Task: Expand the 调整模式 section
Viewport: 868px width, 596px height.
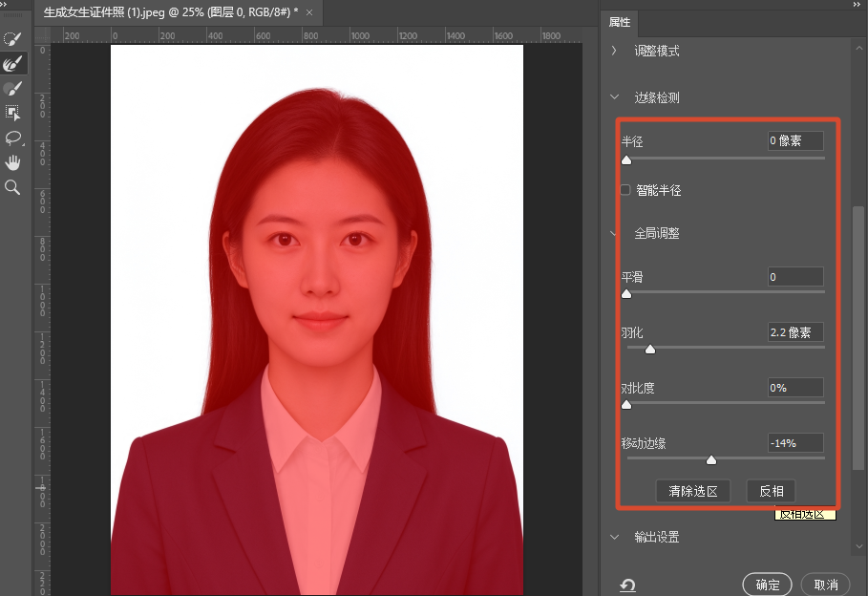Action: click(614, 51)
